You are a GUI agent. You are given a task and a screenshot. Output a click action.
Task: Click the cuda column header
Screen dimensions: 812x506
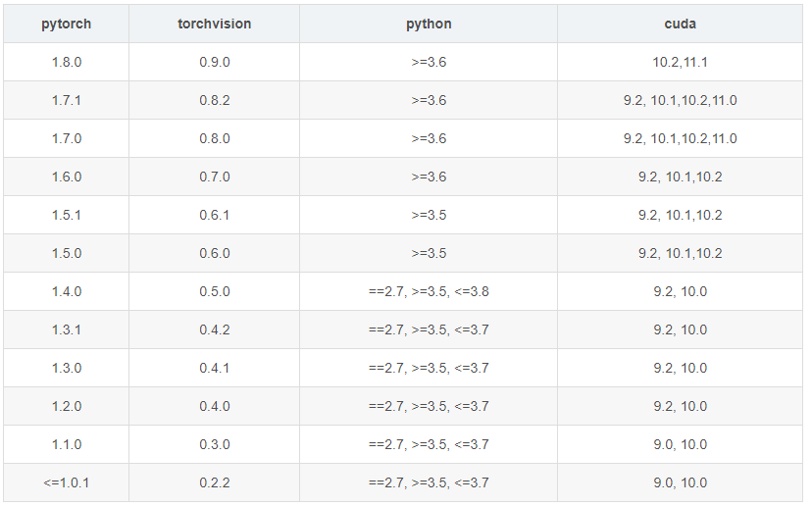pos(680,24)
